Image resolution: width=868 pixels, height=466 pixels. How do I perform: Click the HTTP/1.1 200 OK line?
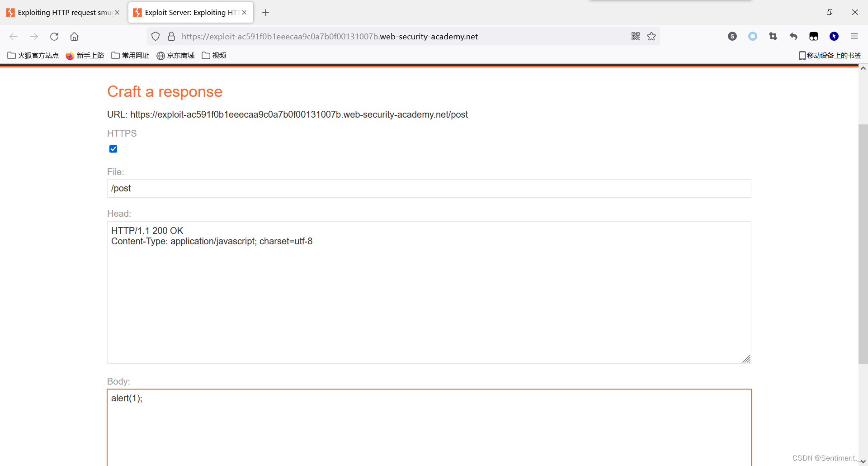tap(147, 231)
